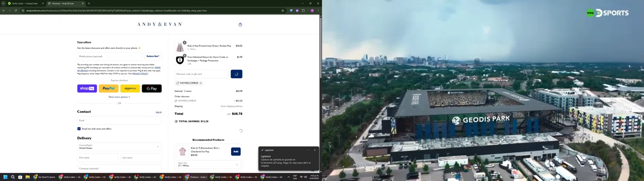Open the Extensions puzzle icon
The width and height of the screenshot is (644, 181).
coord(303,11)
